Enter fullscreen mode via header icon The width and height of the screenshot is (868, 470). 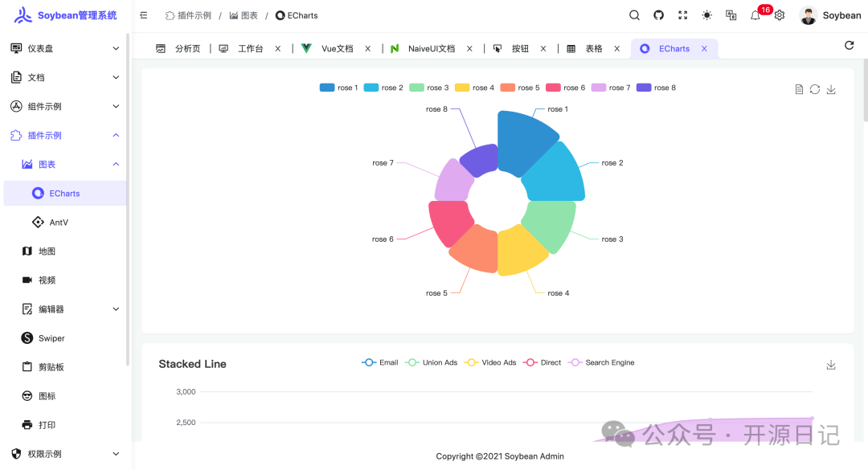point(682,15)
